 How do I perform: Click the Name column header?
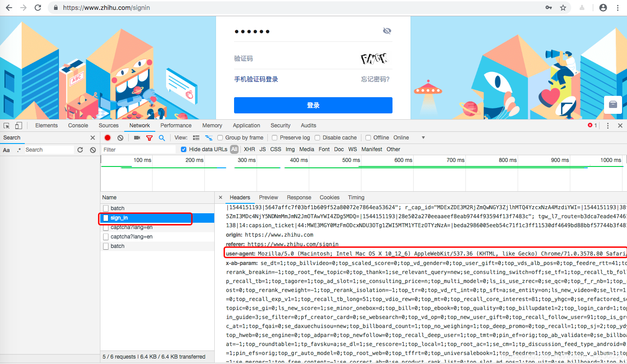tap(157, 198)
